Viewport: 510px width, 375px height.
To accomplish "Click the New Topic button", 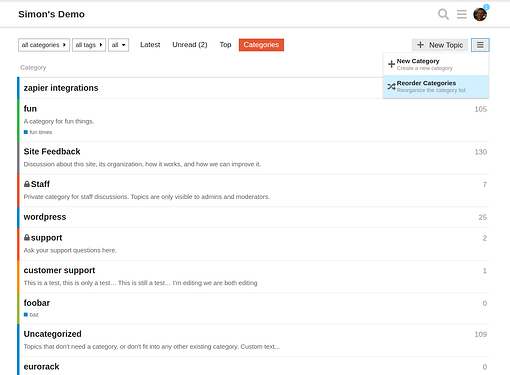I will 440,45.
